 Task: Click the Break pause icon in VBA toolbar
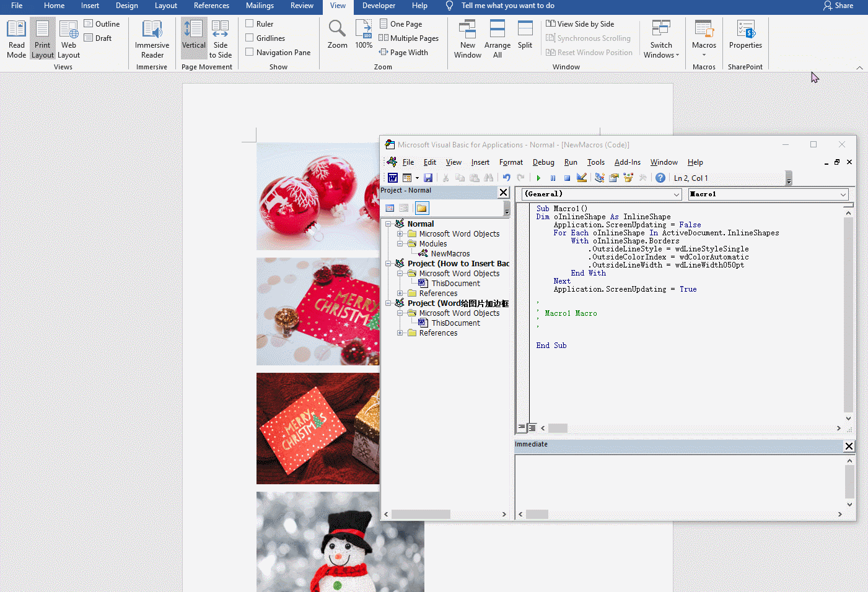tap(553, 178)
